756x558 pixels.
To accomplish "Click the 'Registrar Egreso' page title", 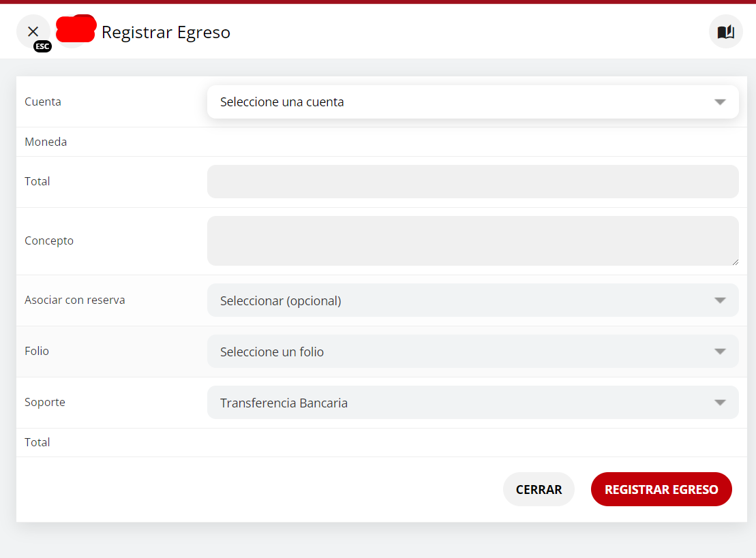I will (x=166, y=32).
